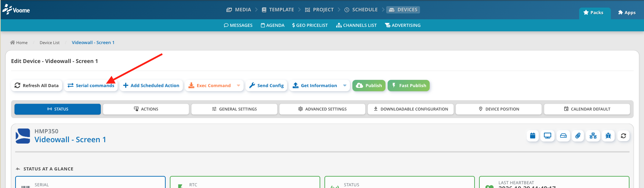Click the monitor display icon
Viewport: 644px width, 188px height.
[548, 136]
